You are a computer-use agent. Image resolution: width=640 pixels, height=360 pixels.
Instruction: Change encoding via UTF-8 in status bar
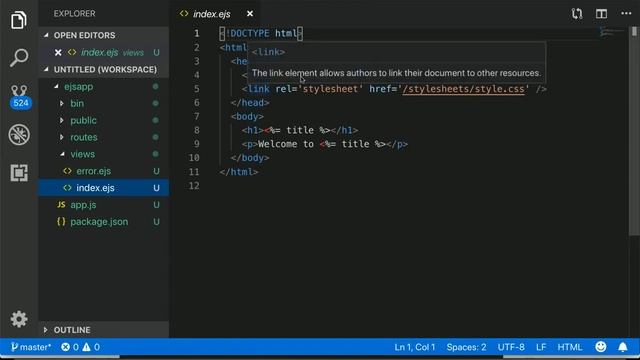tap(511, 347)
